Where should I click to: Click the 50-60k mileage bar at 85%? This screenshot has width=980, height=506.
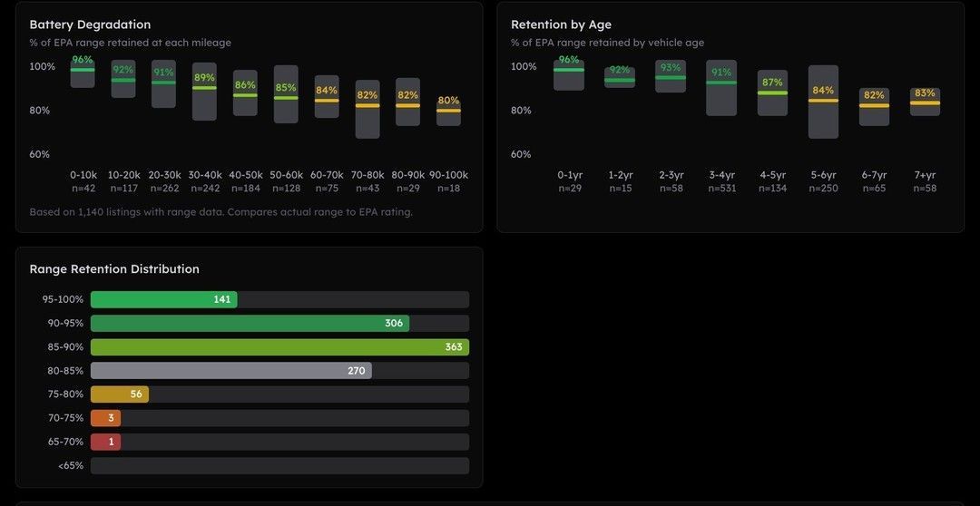coord(286,94)
